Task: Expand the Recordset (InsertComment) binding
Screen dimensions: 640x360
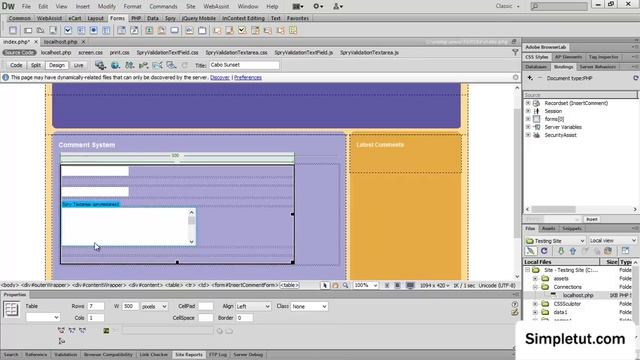Action: click(528, 103)
